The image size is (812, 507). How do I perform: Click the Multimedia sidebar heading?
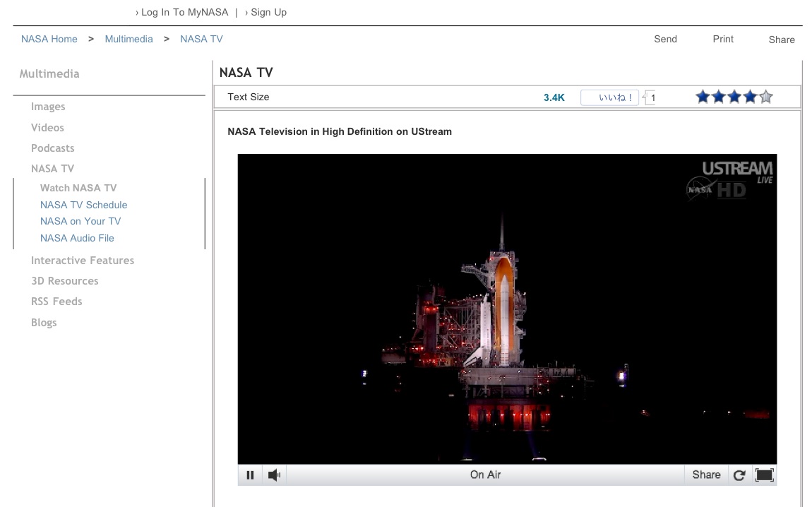pos(49,73)
